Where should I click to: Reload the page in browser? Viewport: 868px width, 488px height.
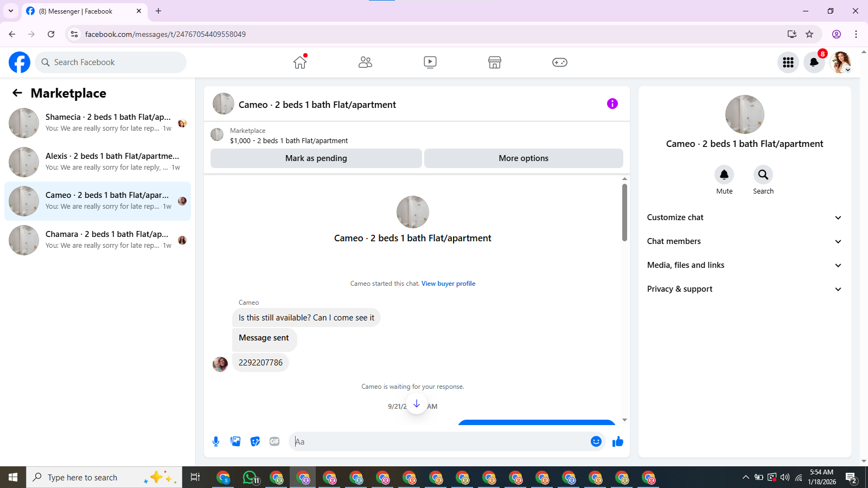tap(51, 34)
